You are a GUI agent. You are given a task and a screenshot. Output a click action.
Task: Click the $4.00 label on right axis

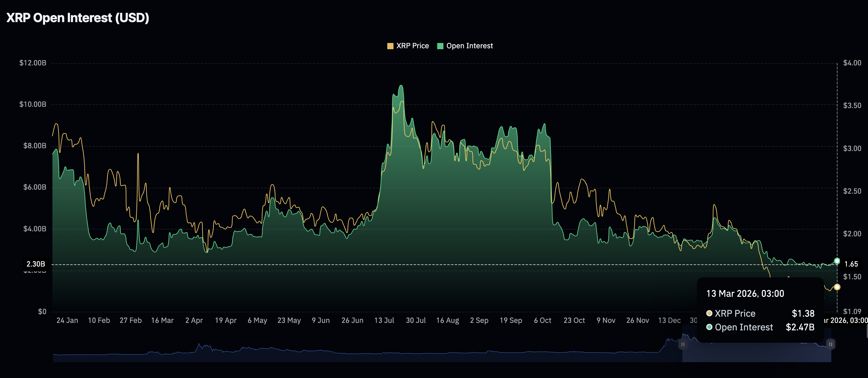tap(852, 63)
